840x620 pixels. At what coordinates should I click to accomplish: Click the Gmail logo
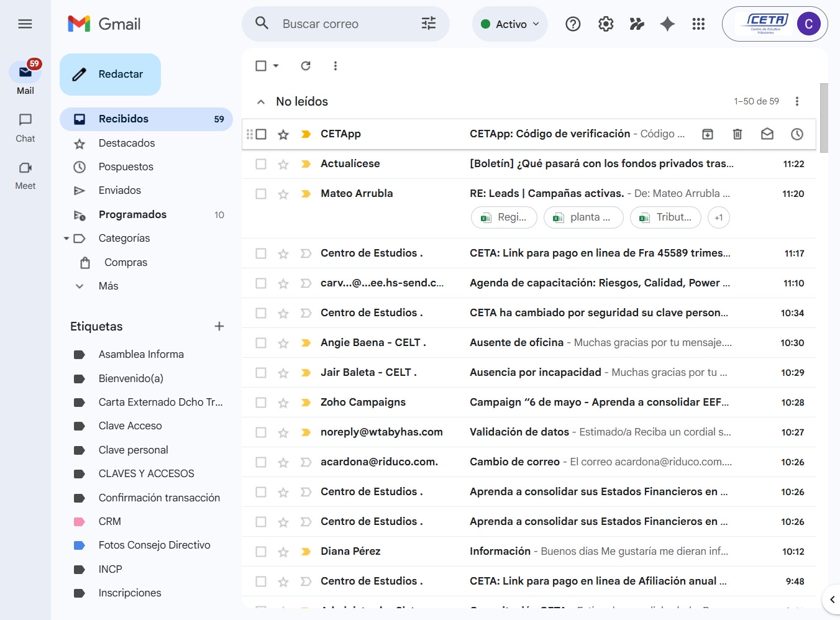[x=104, y=24]
